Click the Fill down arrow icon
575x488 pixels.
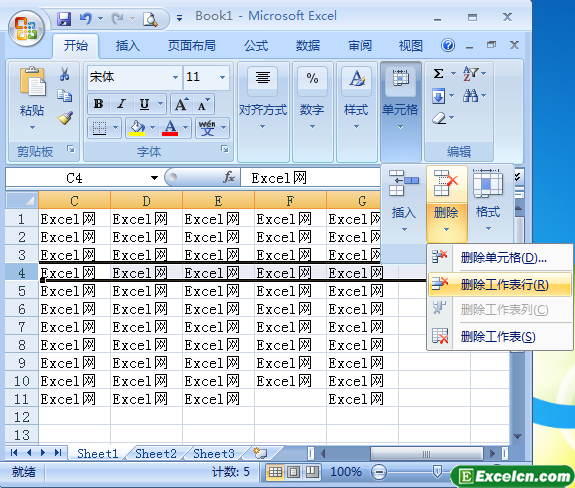click(439, 96)
